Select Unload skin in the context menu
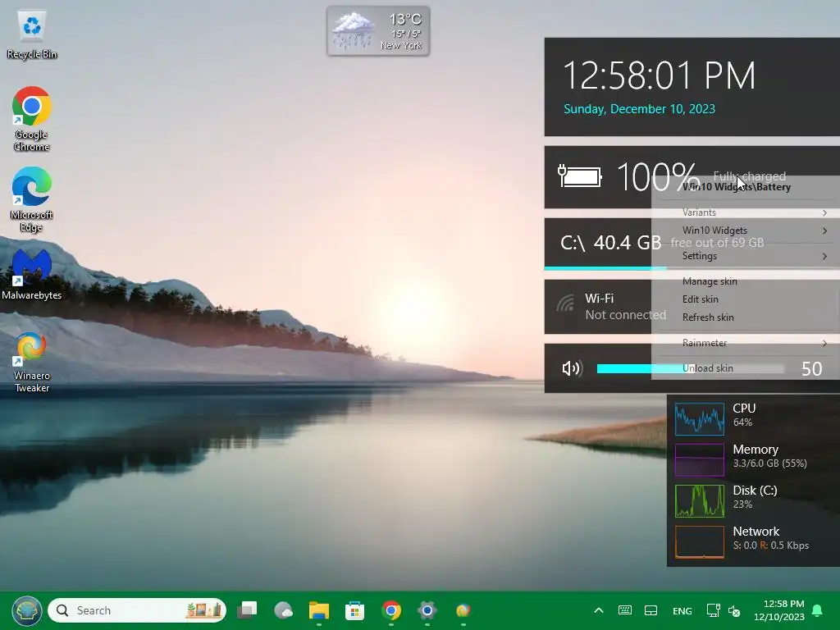This screenshot has height=630, width=840. (x=745, y=368)
